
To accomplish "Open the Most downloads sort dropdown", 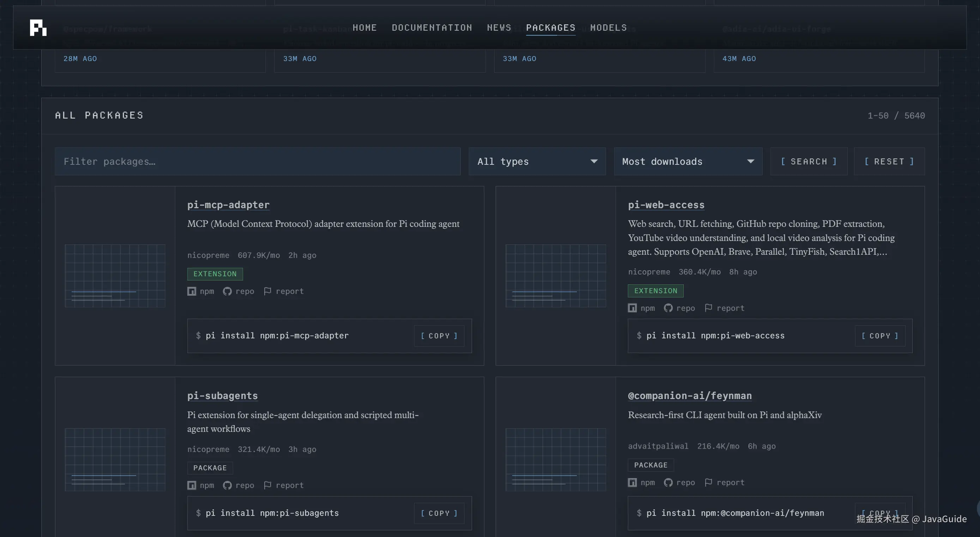I will pyautogui.click(x=688, y=161).
